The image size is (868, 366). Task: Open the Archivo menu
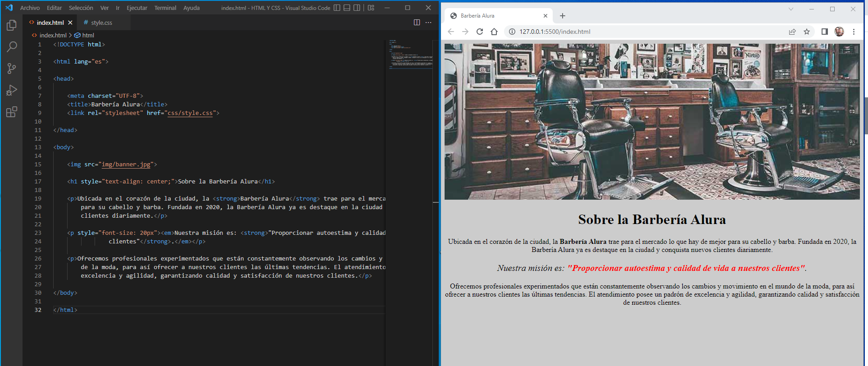tap(30, 8)
